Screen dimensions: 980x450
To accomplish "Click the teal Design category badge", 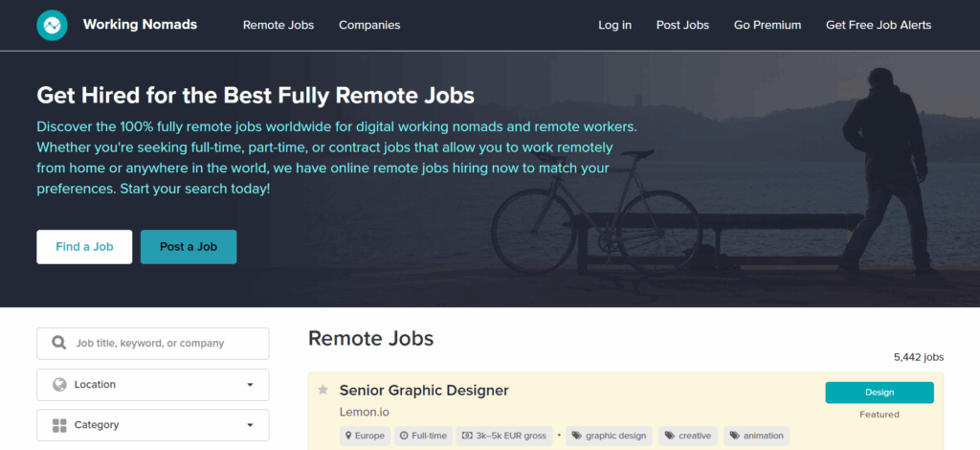I will pos(879,393).
